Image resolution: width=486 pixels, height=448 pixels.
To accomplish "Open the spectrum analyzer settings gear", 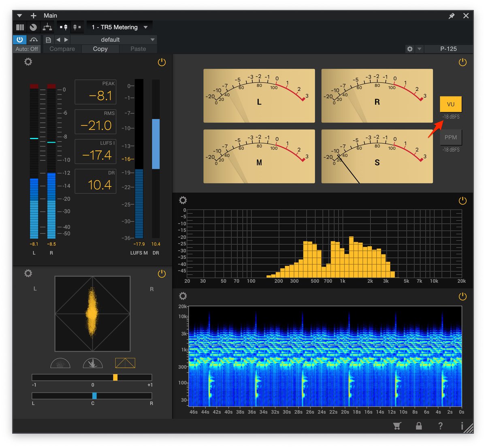I will pos(183,200).
